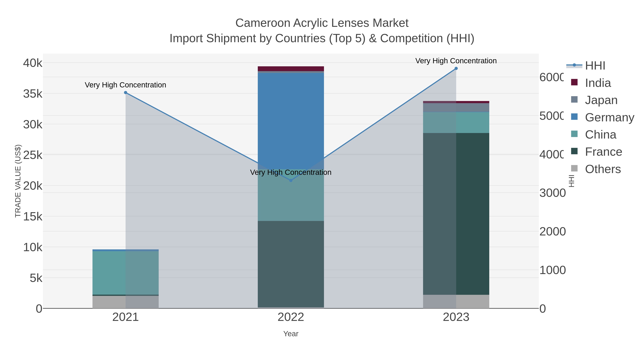Toggle the HHI legend entry
This screenshot has width=644, height=362.
point(586,65)
